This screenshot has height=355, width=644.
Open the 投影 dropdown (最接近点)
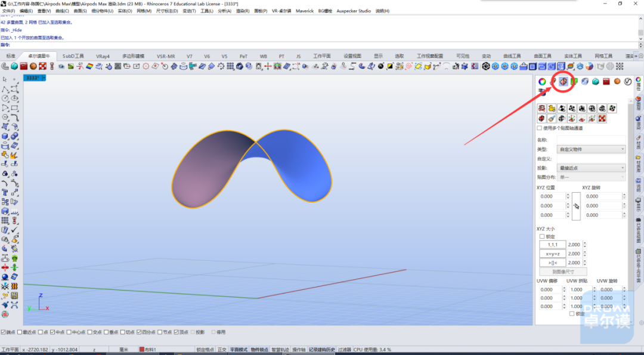pyautogui.click(x=591, y=168)
